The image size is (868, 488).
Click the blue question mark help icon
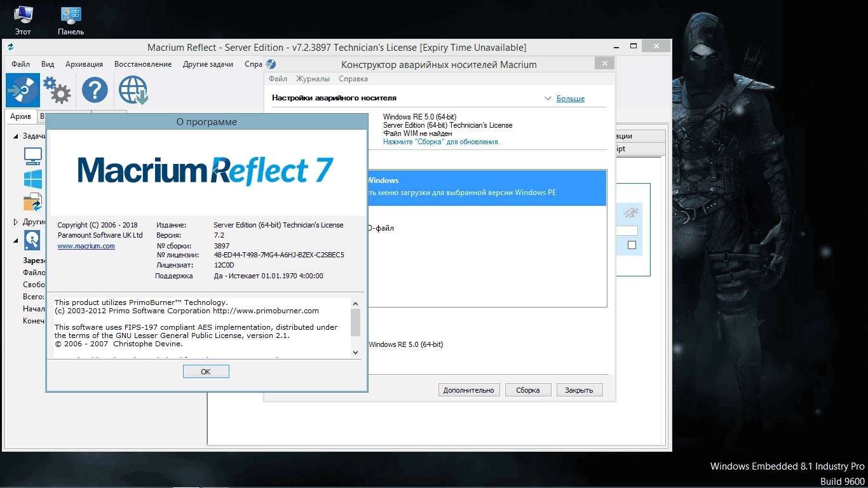95,90
